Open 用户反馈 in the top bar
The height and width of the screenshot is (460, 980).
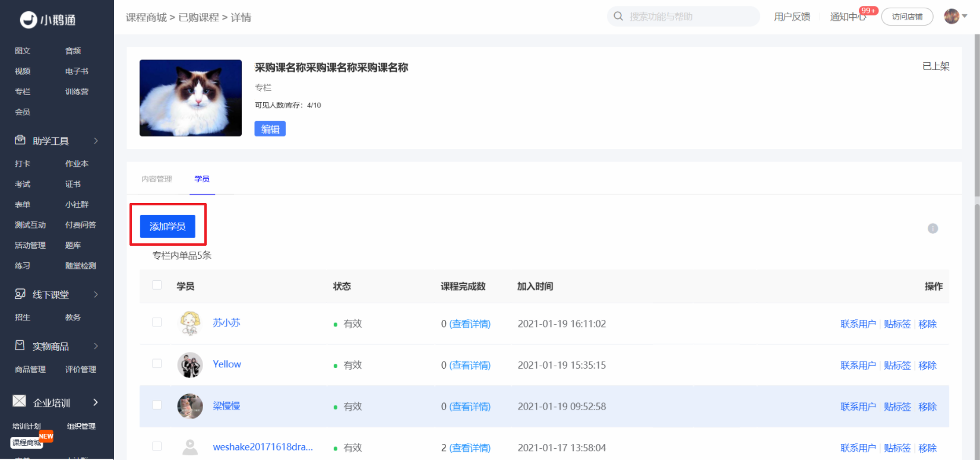pyautogui.click(x=792, y=17)
